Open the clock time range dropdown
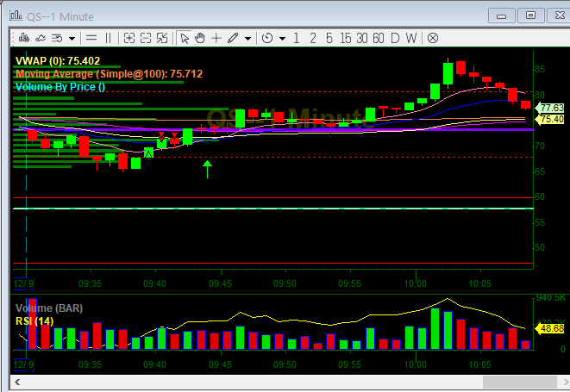This screenshot has height=392, width=570. [x=282, y=38]
